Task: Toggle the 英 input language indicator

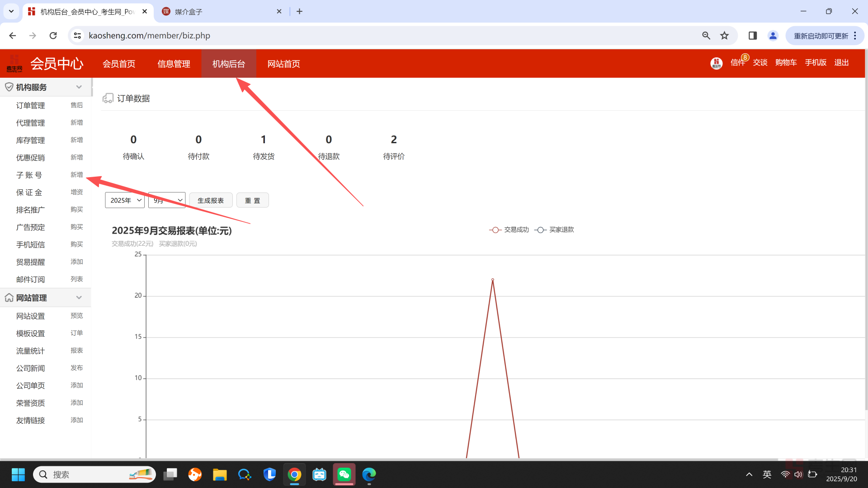Action: pos(767,474)
